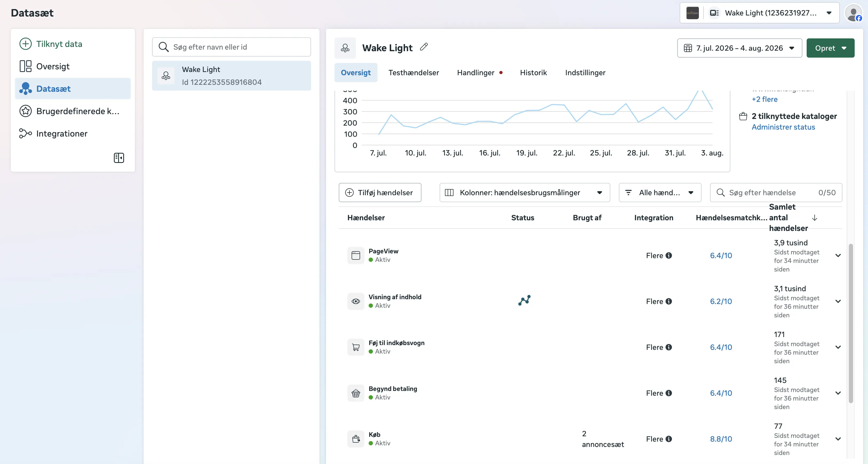
Task: Open Oversigt in the left sidebar
Action: coord(73,66)
